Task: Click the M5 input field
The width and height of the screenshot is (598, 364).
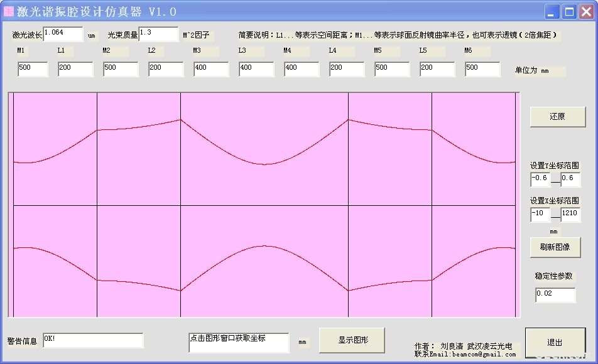Action: click(392, 70)
